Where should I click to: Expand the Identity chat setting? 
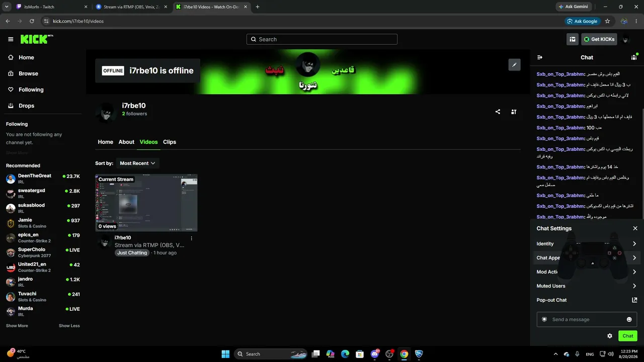pyautogui.click(x=587, y=244)
